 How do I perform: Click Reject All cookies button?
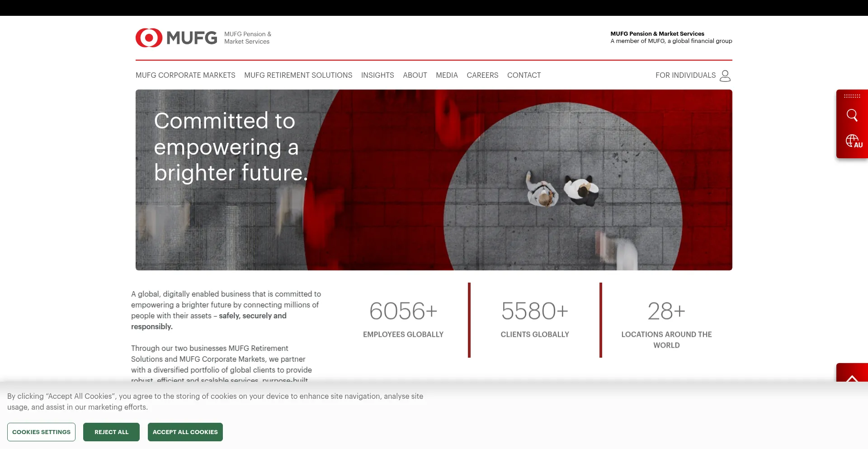tap(111, 432)
